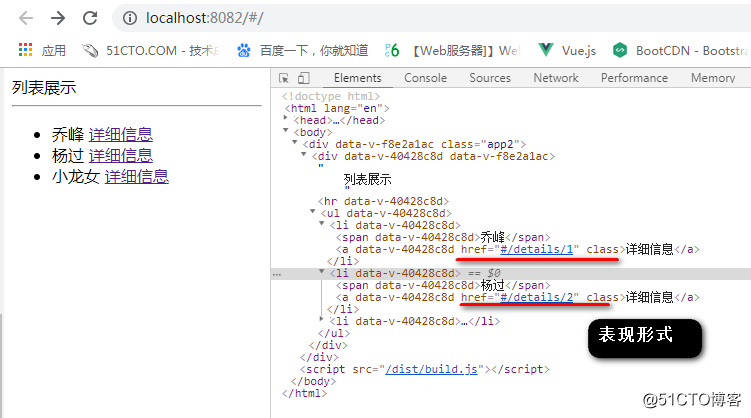Switch to the Sources tab

pyautogui.click(x=490, y=78)
